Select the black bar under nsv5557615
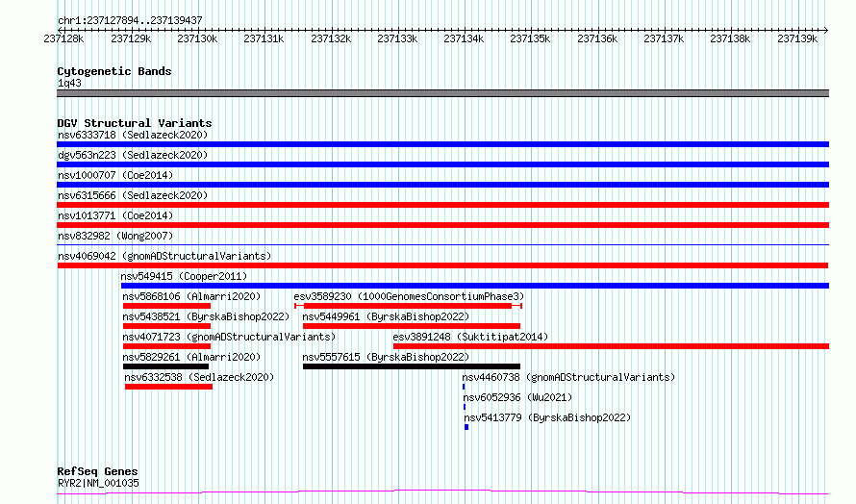This screenshot has height=504, width=856. 412,366
